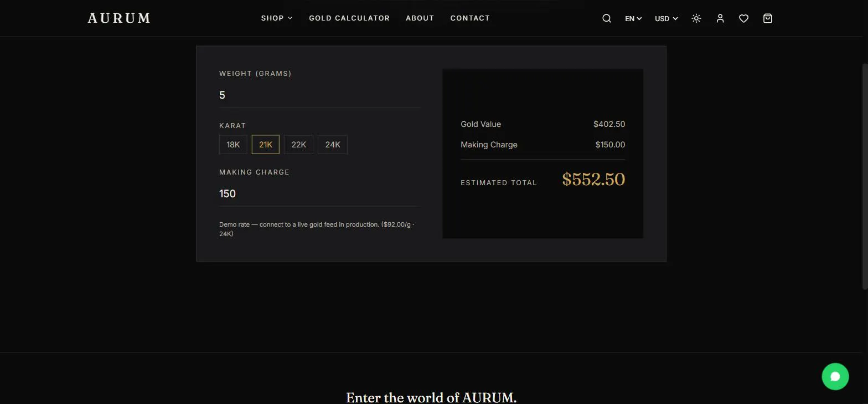Click the 'Demo rate' note text
This screenshot has width=868, height=404.
coord(317,229)
